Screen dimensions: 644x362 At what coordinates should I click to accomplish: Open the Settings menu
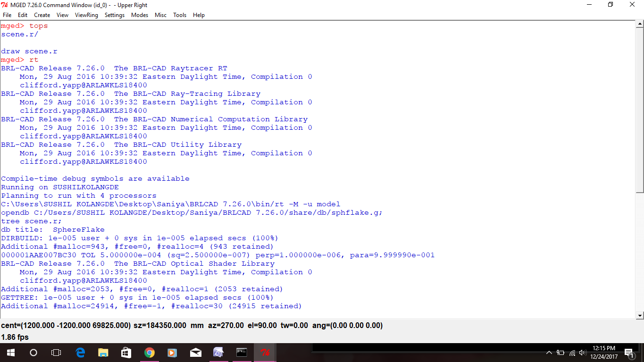tap(115, 15)
